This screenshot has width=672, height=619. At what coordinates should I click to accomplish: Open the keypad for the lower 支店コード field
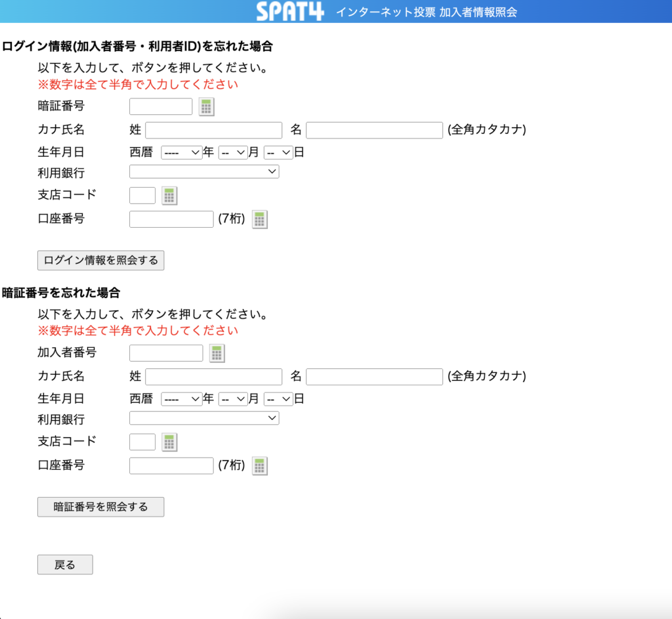point(169,441)
